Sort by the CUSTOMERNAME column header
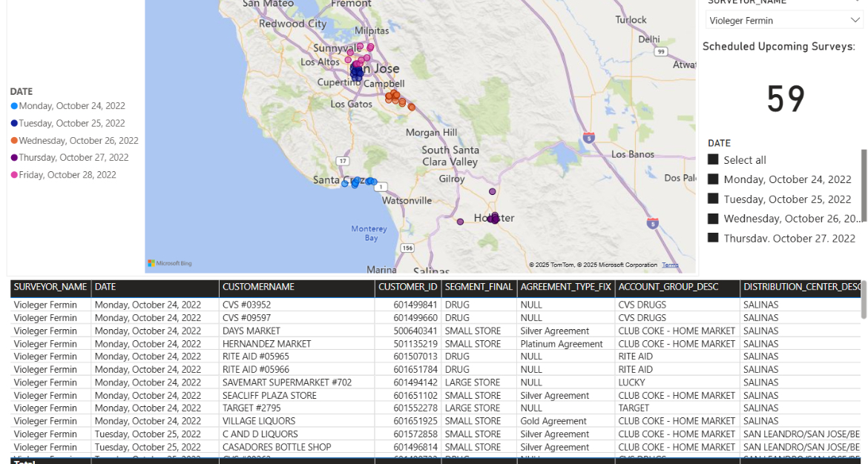This screenshot has width=868, height=464. [258, 287]
